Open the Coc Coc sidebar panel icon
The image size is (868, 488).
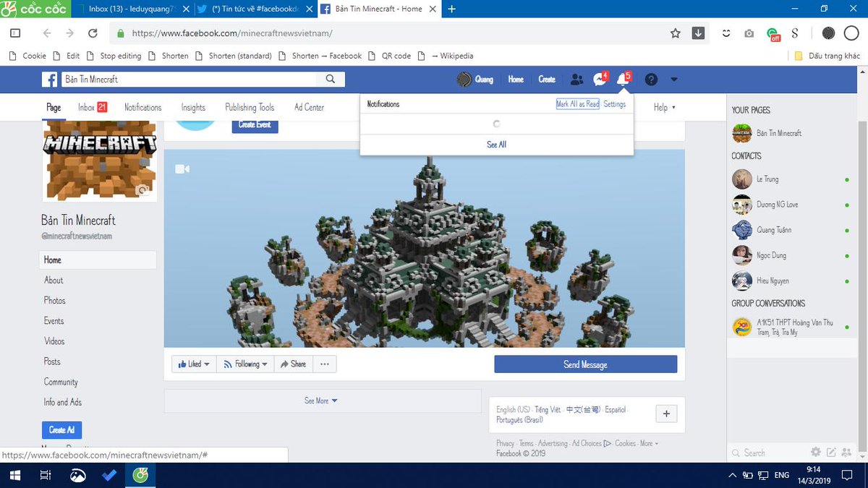[x=15, y=33]
